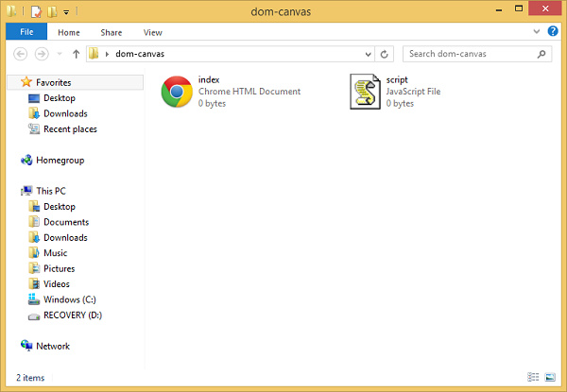
Task: Open Help with the question mark icon
Action: point(553,31)
